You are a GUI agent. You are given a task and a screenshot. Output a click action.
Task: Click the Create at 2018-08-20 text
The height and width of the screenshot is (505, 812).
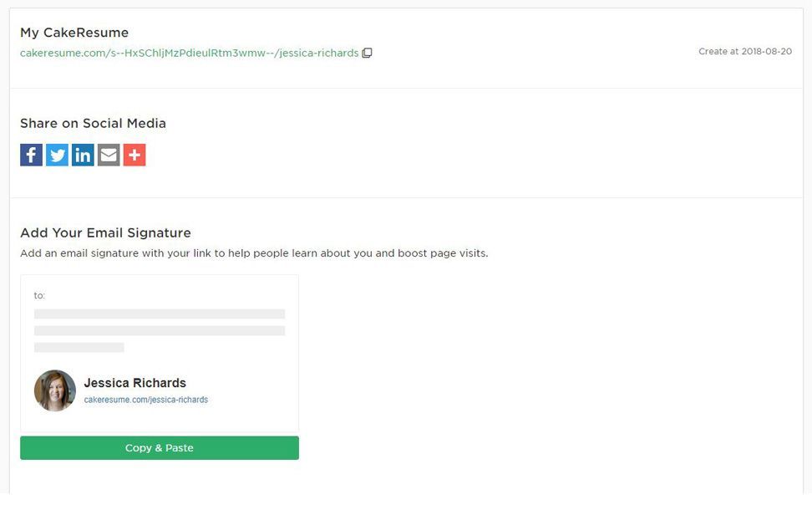click(745, 51)
